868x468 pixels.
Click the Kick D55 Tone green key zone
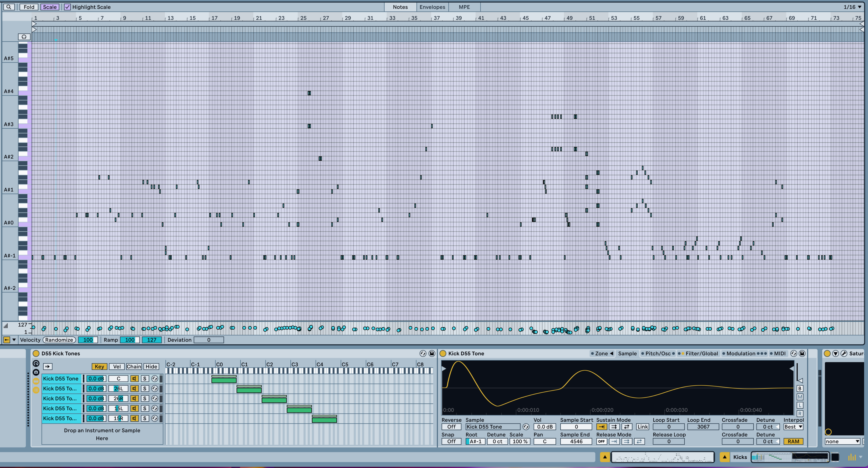[x=224, y=380]
